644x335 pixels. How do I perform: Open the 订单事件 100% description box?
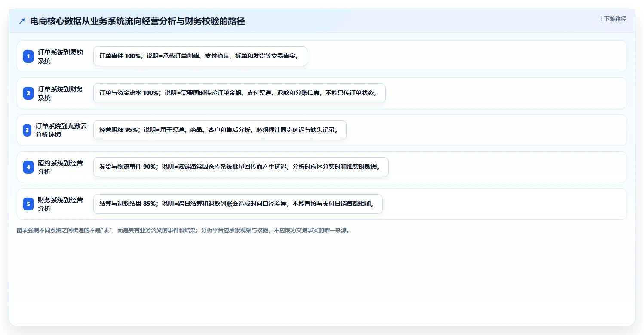(x=200, y=56)
